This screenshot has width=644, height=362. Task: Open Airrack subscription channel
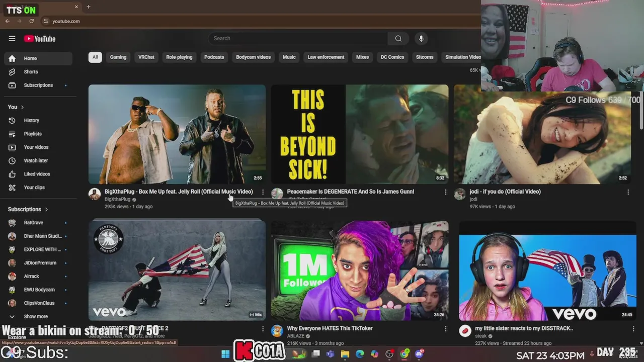tap(38, 277)
